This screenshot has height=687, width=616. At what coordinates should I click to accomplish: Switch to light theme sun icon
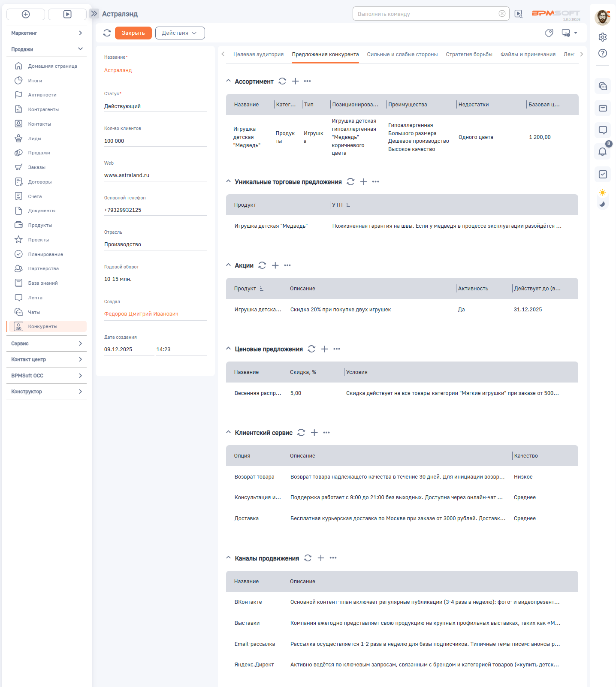(602, 193)
